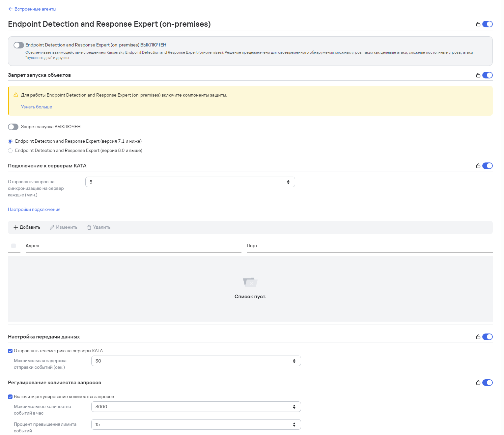Turn on the Запрет запуска ВЫКЛЮЧЕН switch
This screenshot has height=435, width=504.
click(13, 127)
